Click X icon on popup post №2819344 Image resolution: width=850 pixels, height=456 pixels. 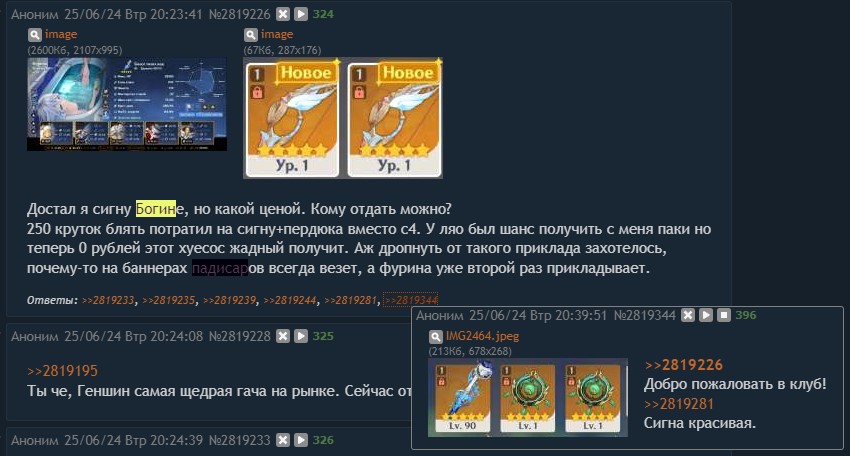click(688, 315)
